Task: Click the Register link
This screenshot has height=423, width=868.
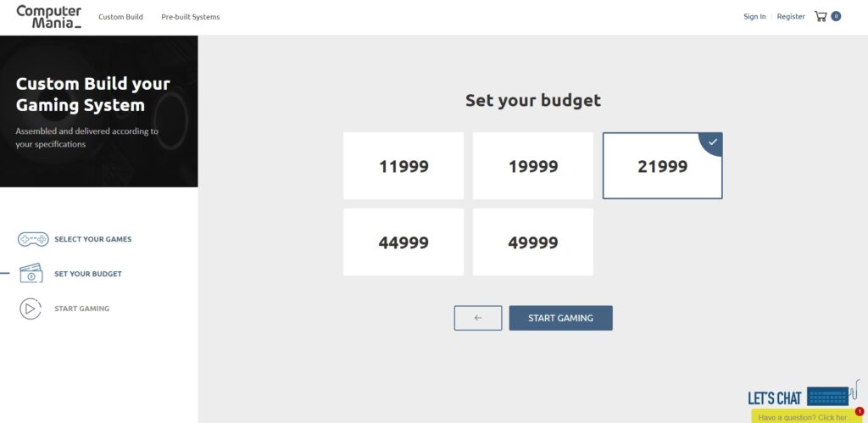Action: point(791,16)
